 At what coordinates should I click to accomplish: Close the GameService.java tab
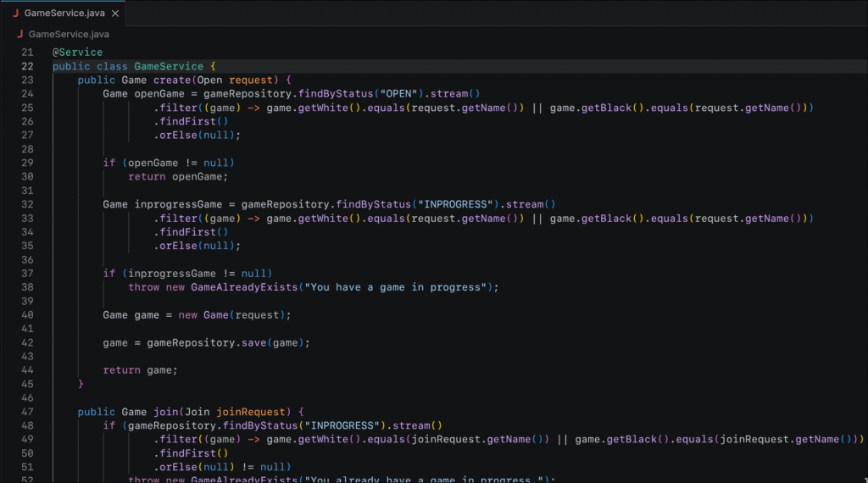[x=115, y=14]
